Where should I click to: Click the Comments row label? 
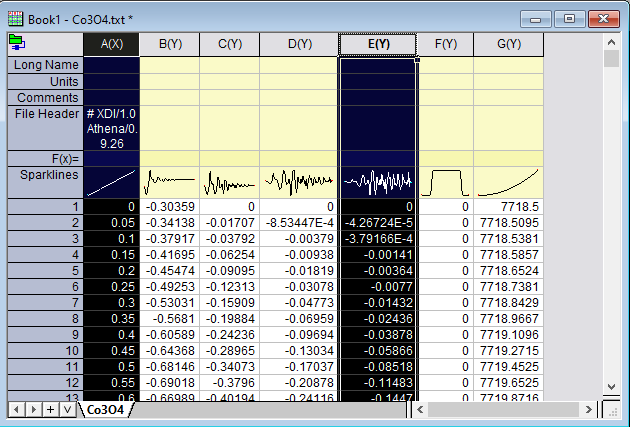(45, 98)
